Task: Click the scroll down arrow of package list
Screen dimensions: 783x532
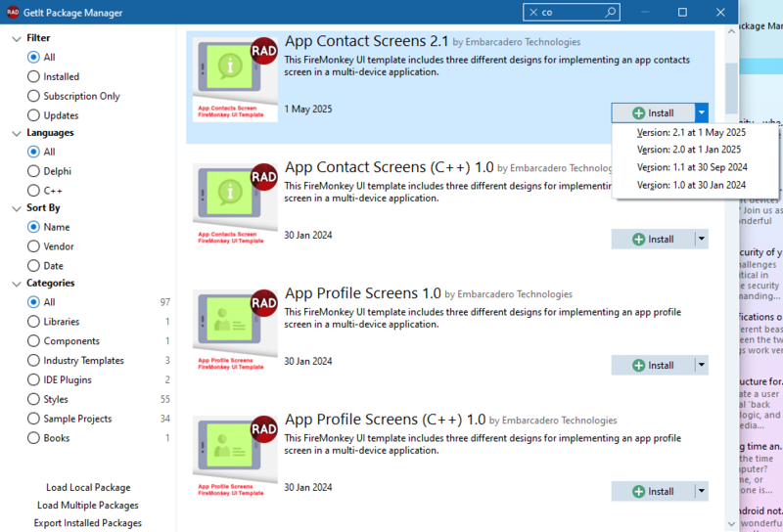Action: 731,524
